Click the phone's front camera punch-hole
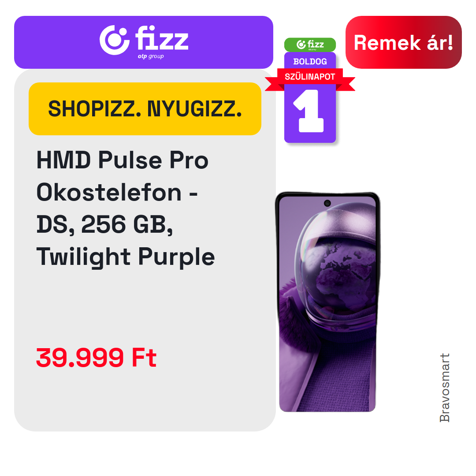Screen dimensions: 476x476 [327, 203]
